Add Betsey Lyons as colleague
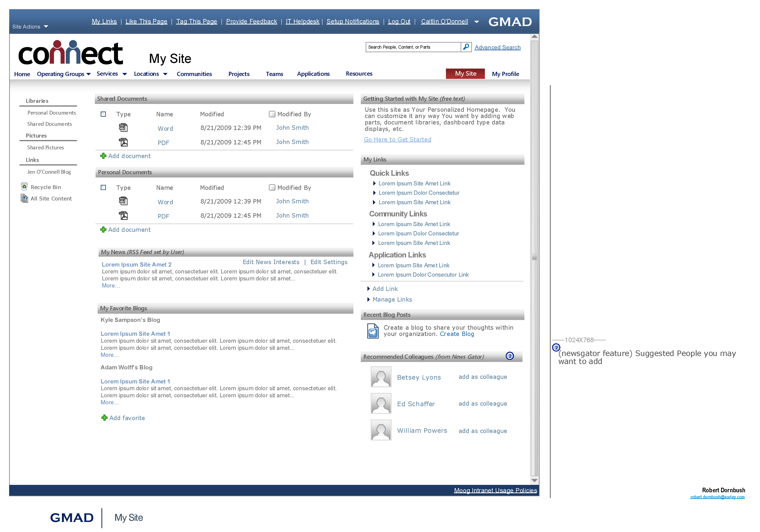 tap(483, 377)
